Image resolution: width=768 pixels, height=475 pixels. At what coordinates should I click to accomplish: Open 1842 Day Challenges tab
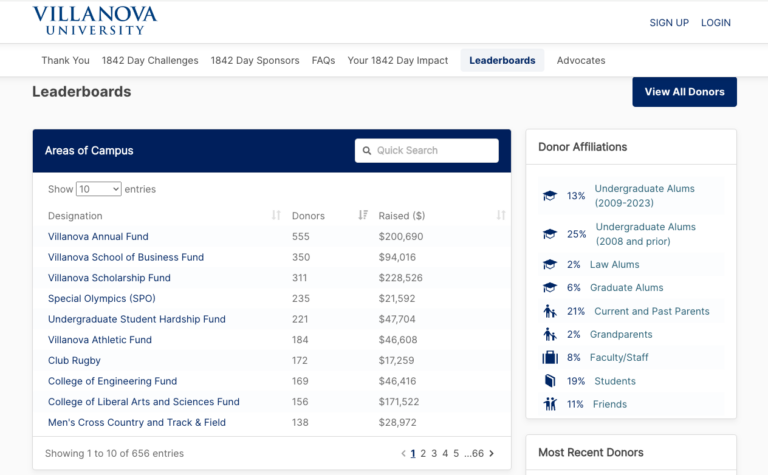point(150,60)
